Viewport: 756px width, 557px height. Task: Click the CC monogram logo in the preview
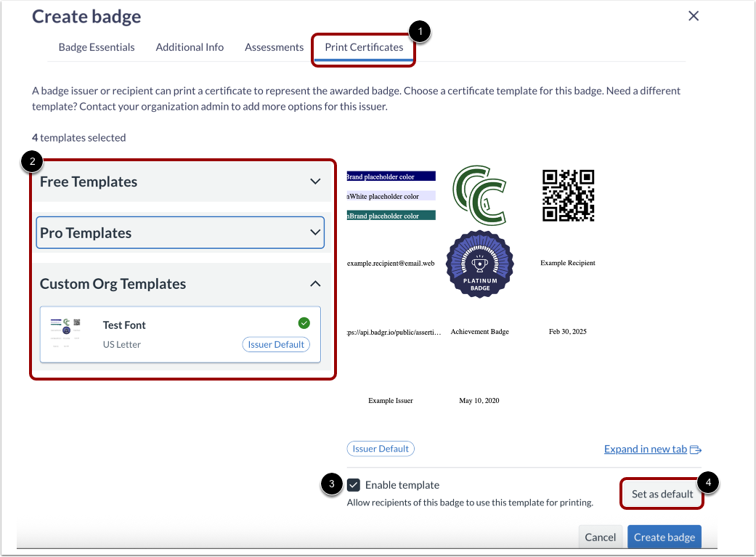click(x=480, y=195)
